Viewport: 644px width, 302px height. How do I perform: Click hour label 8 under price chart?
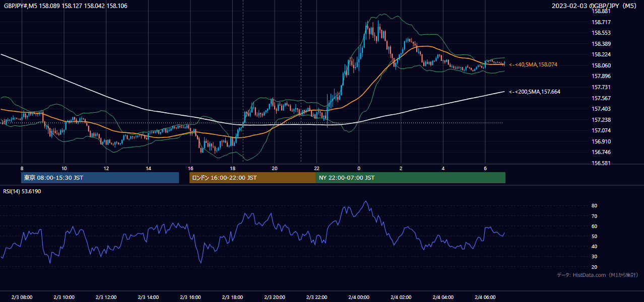[x=22, y=168]
